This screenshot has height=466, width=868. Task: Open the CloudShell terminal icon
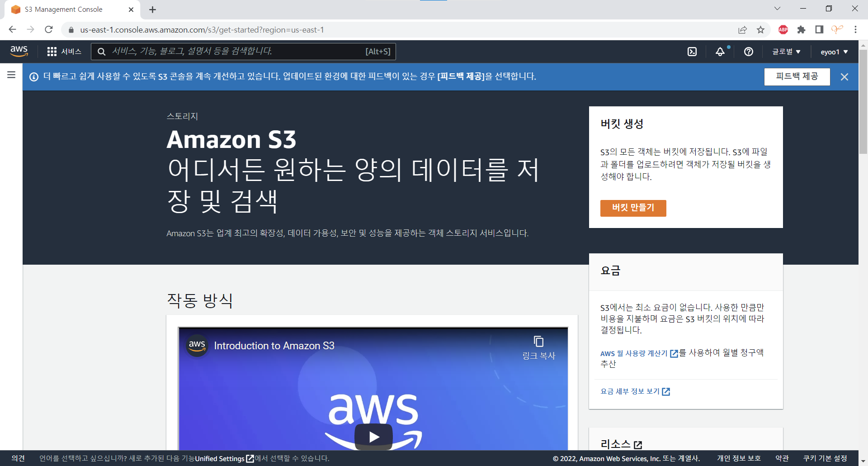692,52
